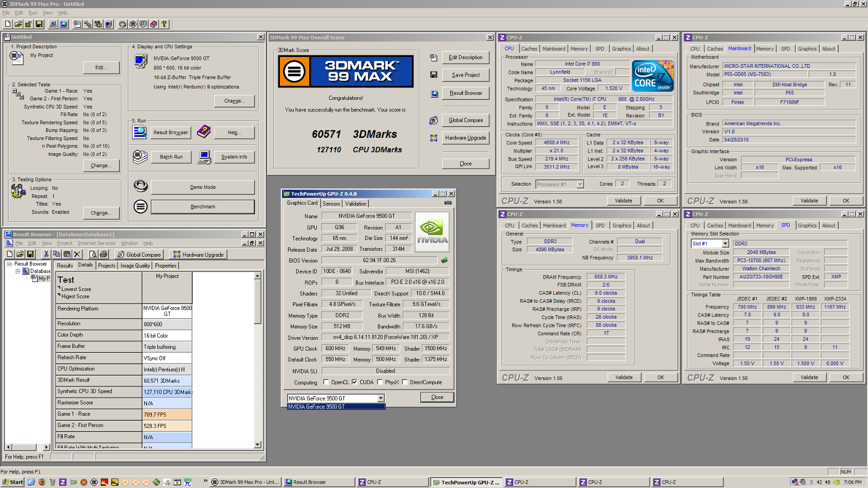Switch to Sensors tab in GPU-Z
The image size is (868, 488).
[331, 204]
